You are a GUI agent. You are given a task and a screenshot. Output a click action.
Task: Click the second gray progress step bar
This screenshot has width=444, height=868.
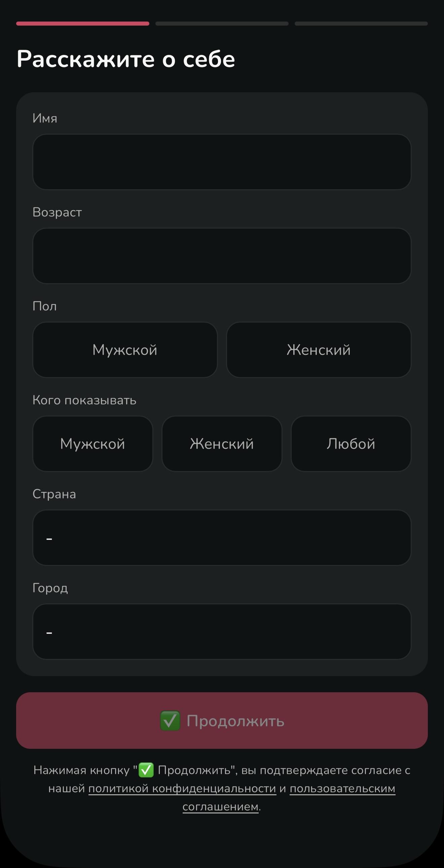(222, 24)
